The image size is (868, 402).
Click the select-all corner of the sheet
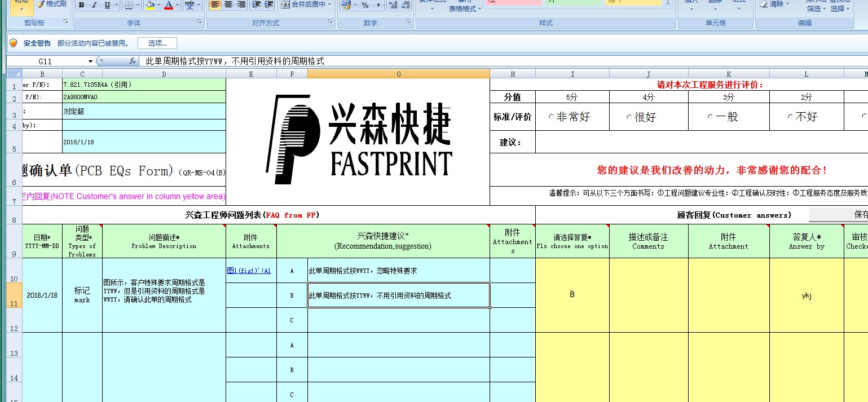click(x=15, y=74)
